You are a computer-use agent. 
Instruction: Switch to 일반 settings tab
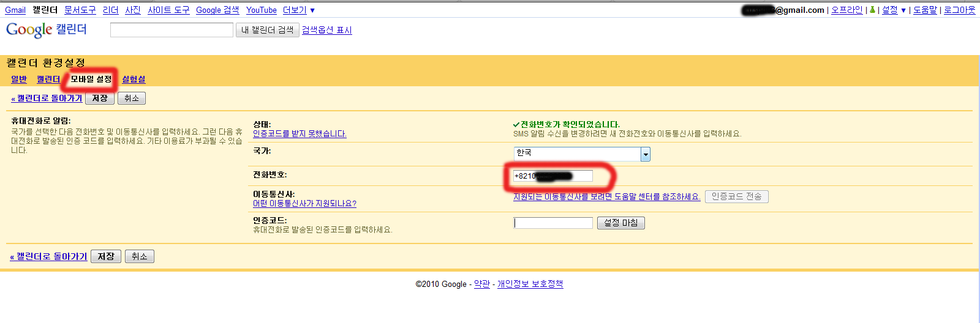pyautogui.click(x=19, y=80)
